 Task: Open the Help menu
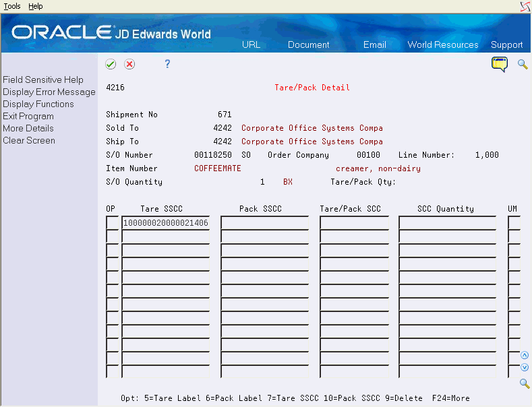35,6
